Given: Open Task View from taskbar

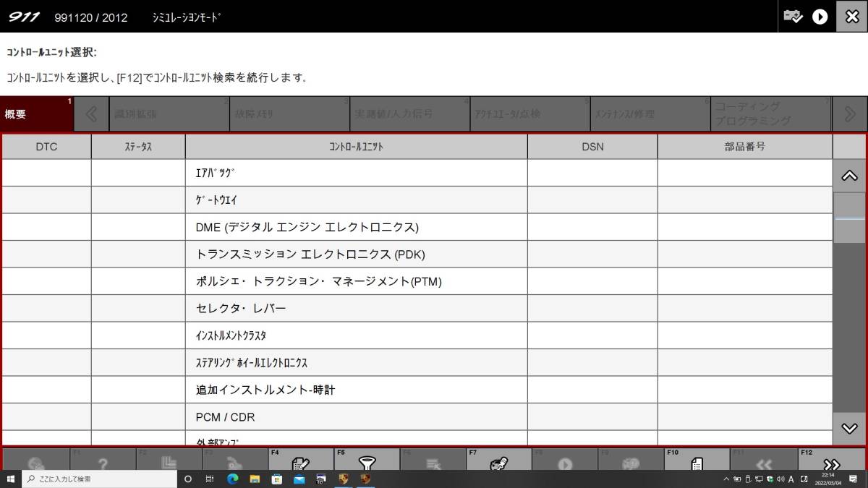Looking at the screenshot, I should point(210,479).
